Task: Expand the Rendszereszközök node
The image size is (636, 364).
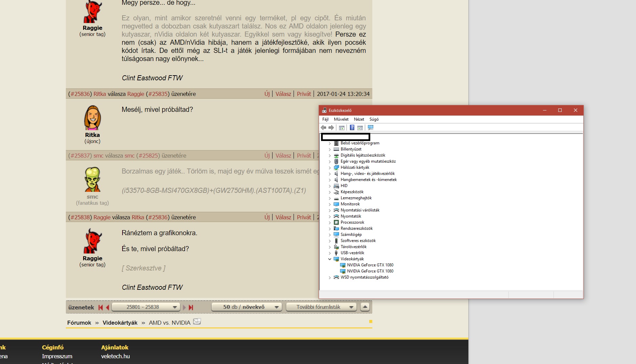Action: click(x=330, y=229)
